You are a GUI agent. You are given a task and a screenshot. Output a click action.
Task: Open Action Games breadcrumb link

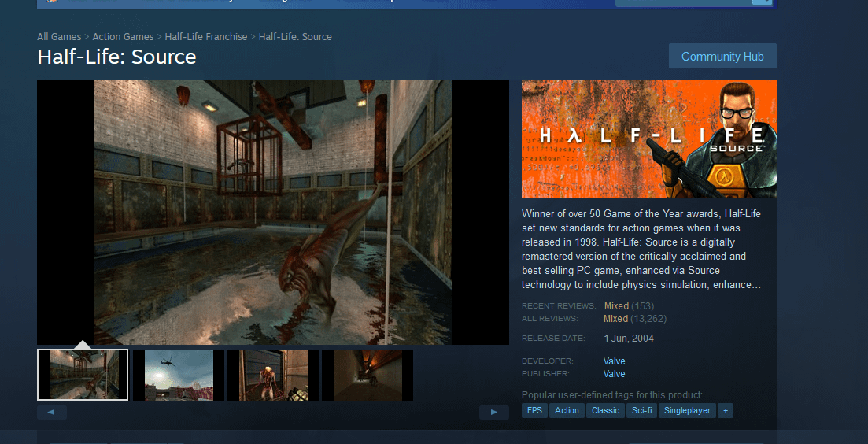(x=123, y=37)
